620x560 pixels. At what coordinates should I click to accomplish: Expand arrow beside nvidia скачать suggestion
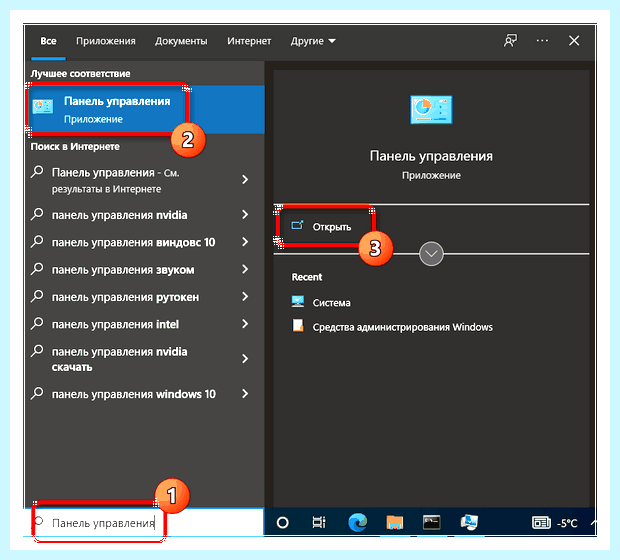click(245, 359)
